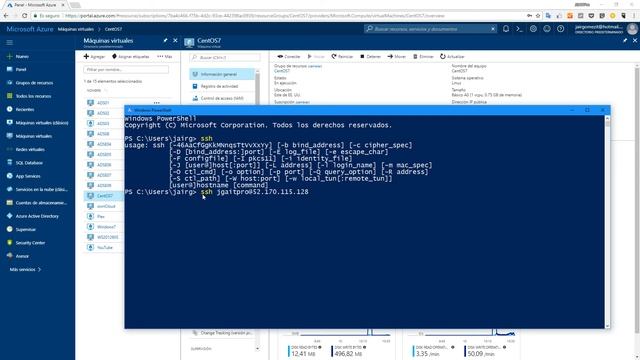Select the Plex virtual machine row
The image size is (640, 360).
[104, 216]
